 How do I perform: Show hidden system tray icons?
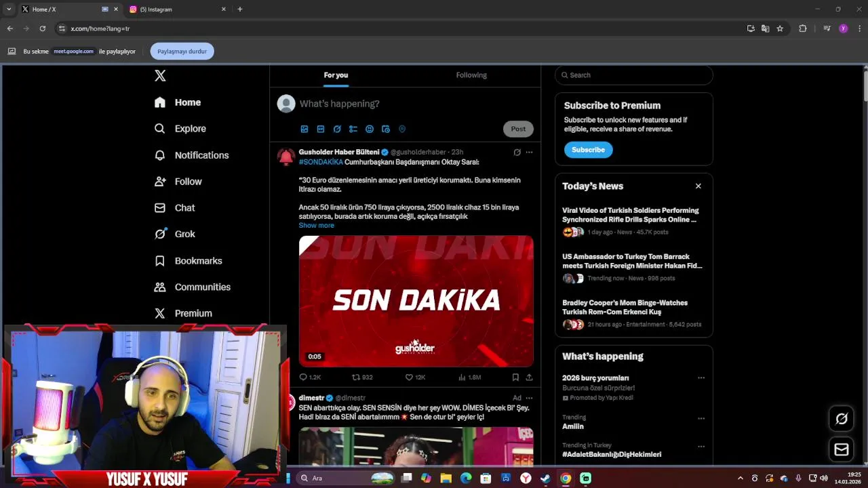coord(740,479)
